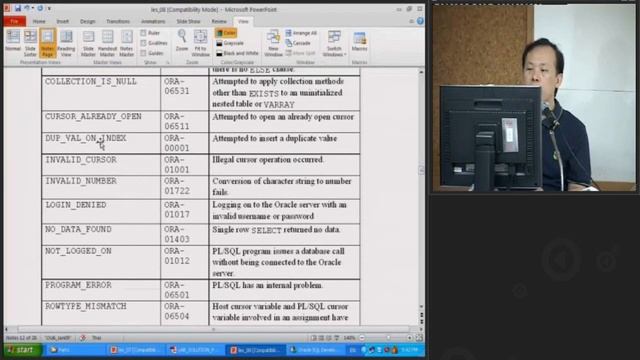
Task: Select Color display mode
Action: click(226, 33)
